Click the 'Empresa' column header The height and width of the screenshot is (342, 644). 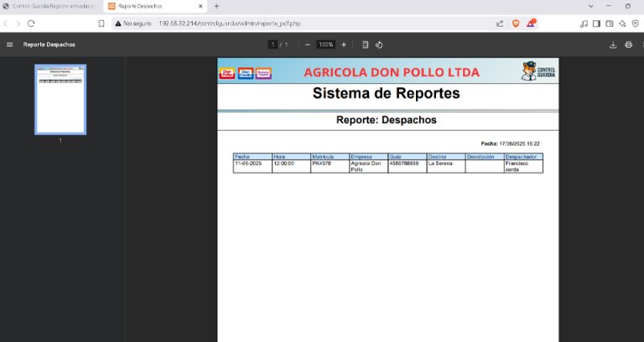coord(368,157)
